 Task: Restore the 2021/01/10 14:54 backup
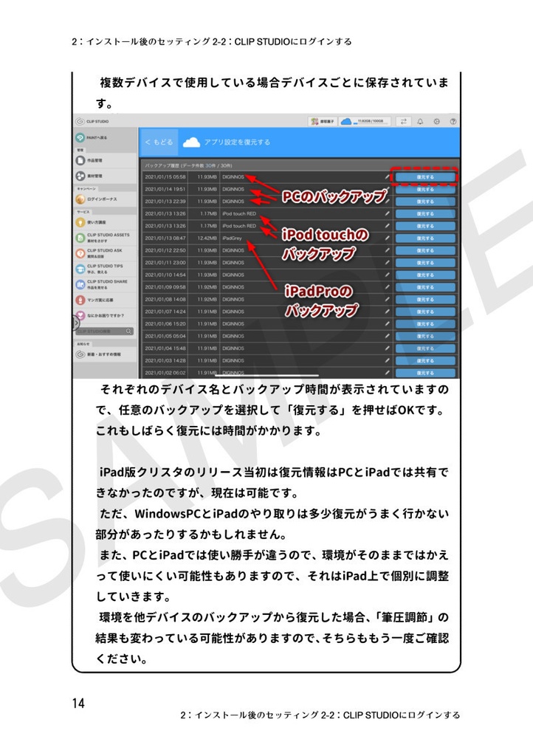click(424, 275)
